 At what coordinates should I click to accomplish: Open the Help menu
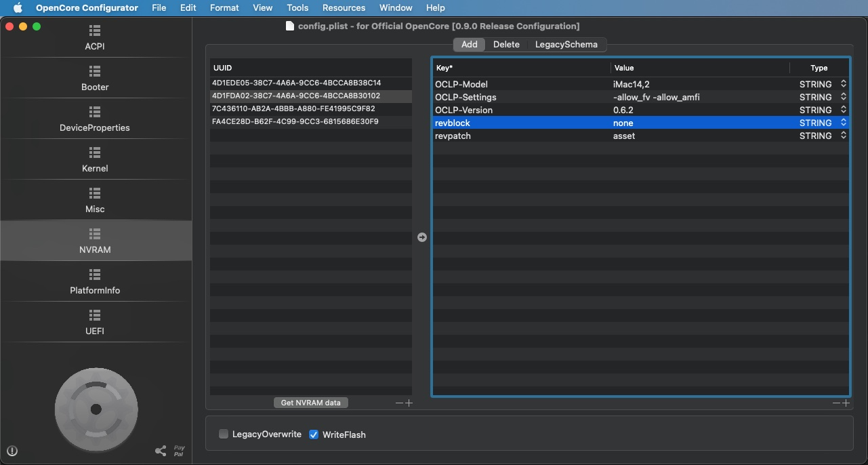click(436, 7)
